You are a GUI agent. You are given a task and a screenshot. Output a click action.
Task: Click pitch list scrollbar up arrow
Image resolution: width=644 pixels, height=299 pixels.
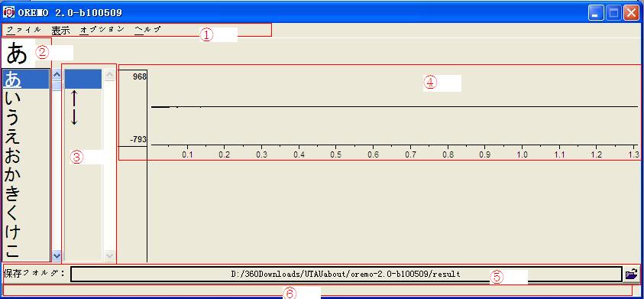110,74
